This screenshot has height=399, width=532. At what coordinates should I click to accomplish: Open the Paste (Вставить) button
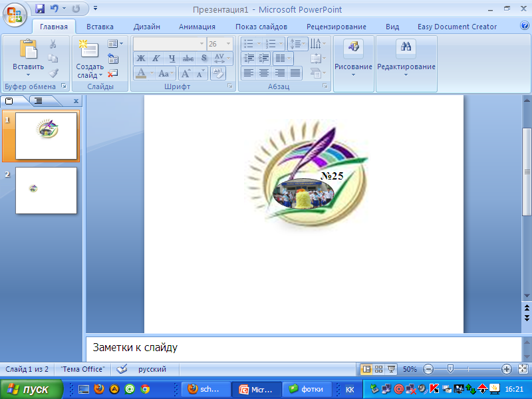point(28,58)
